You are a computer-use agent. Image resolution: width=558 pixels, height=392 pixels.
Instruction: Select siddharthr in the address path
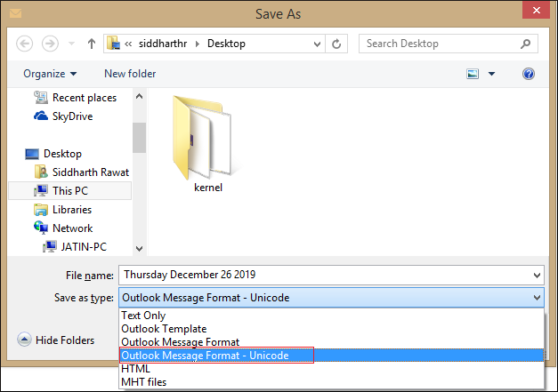pyautogui.click(x=163, y=44)
